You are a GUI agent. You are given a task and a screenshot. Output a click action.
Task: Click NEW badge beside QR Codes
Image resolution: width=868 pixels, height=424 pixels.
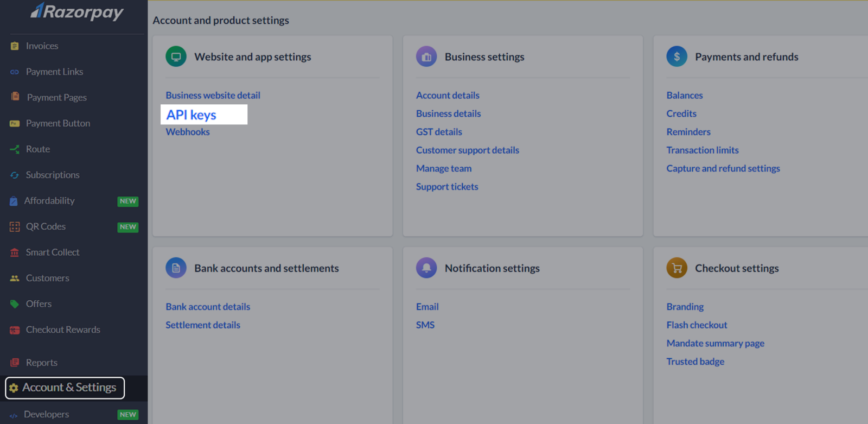[x=128, y=227]
